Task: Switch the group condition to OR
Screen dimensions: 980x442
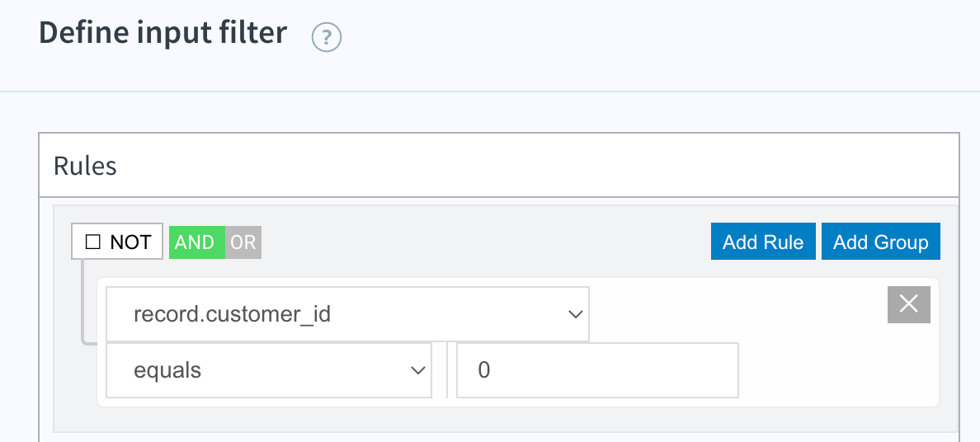Action: [243, 242]
